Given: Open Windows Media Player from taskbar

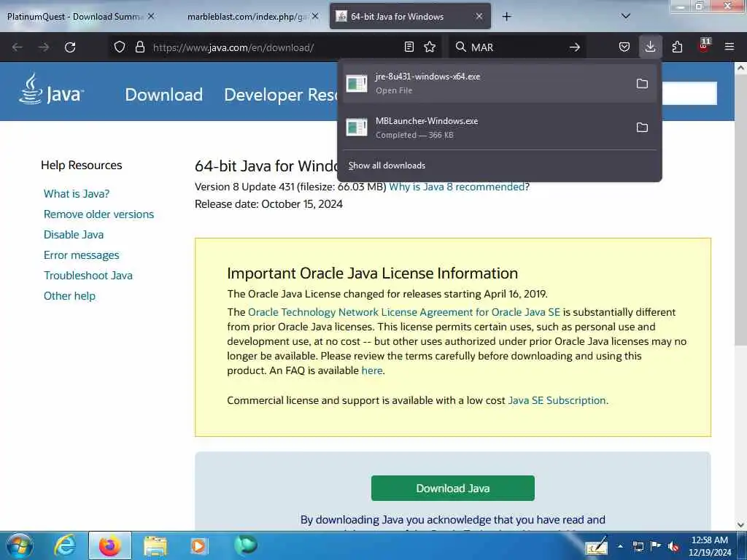Looking at the screenshot, I should [x=198, y=545].
